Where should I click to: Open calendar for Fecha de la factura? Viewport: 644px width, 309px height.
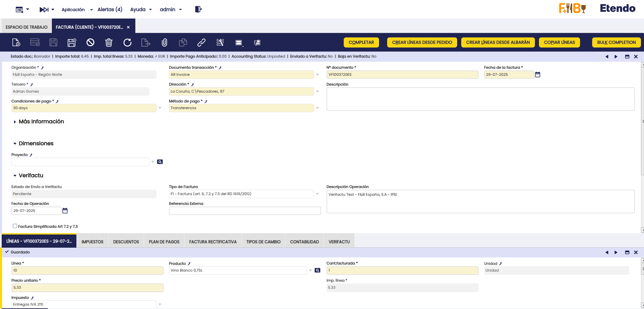[538, 75]
